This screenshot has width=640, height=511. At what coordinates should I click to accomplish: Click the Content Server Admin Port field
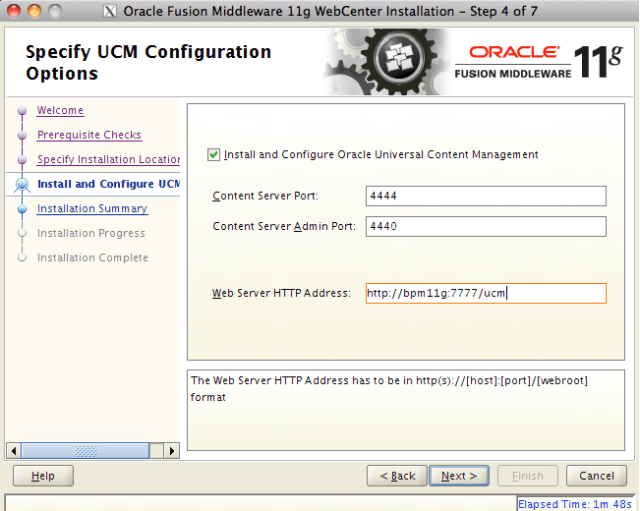[486, 227]
